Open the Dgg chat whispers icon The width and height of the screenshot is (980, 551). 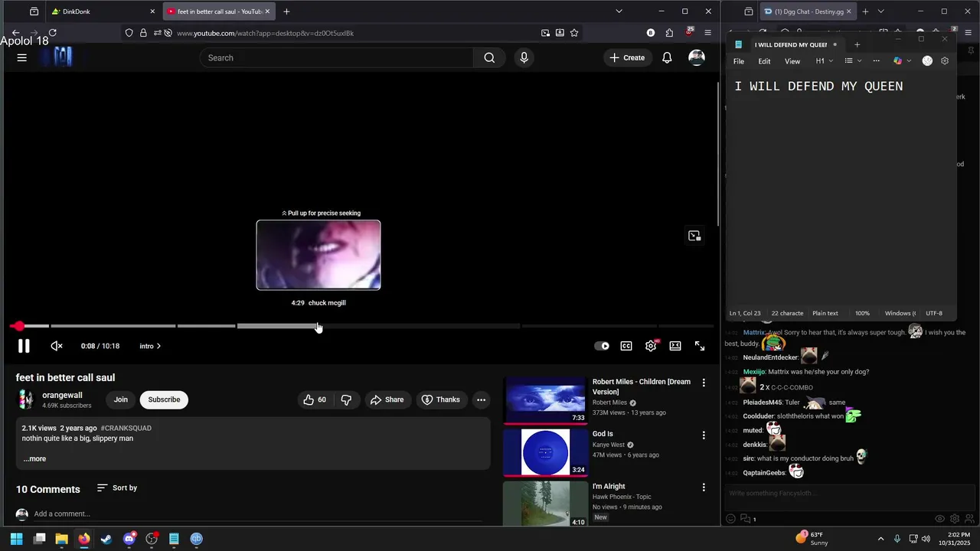(x=746, y=519)
